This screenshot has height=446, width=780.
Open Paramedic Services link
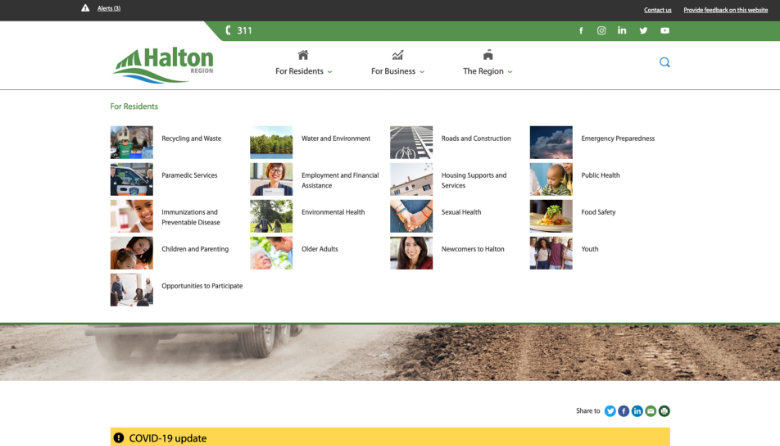pyautogui.click(x=189, y=175)
